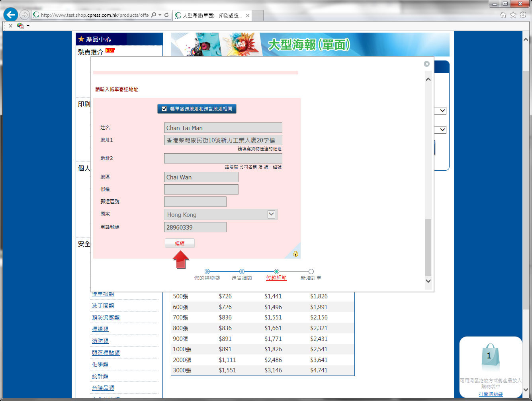Open the address bar search dropdown arrow
This screenshot has height=401, width=532.
(x=160, y=15)
